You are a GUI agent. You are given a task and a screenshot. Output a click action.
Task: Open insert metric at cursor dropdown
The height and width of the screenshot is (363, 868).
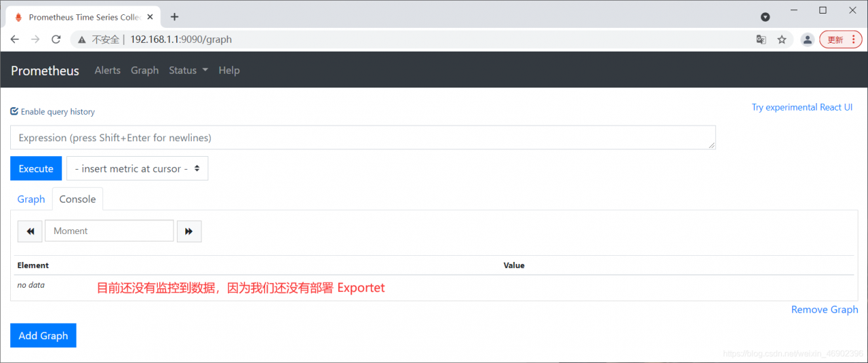coord(137,169)
